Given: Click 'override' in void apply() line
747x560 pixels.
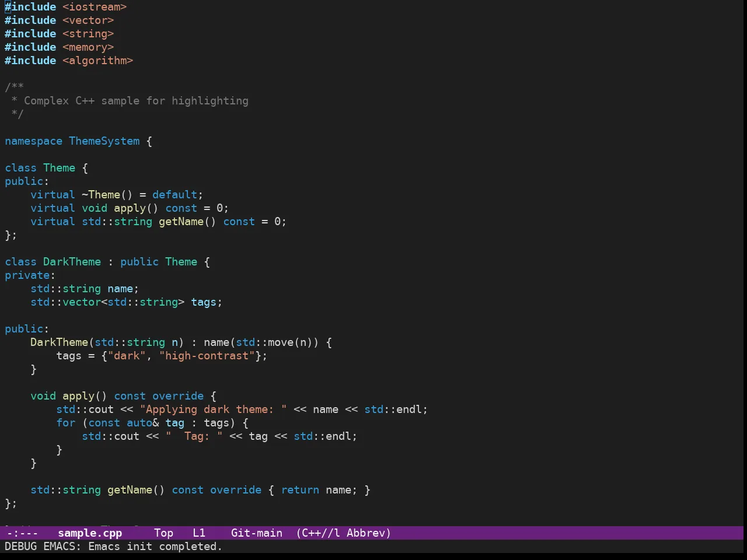Looking at the screenshot, I should (178, 396).
